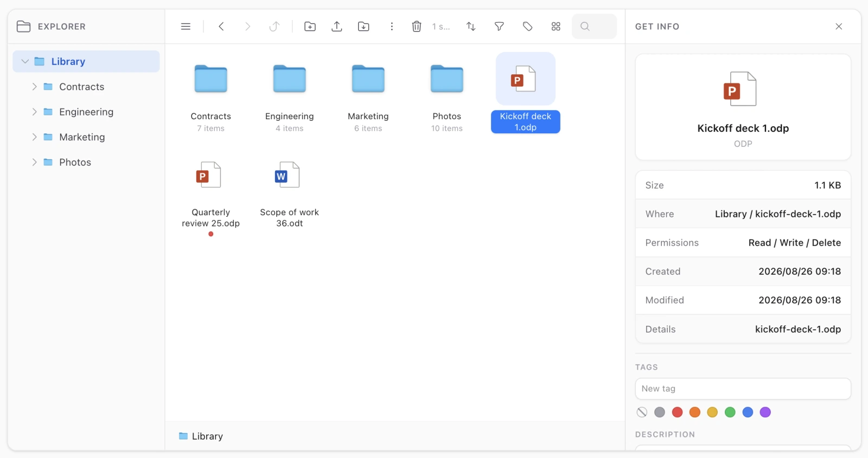This screenshot has height=458, width=868.
Task: Click the download icon in toolbar
Action: click(x=363, y=27)
